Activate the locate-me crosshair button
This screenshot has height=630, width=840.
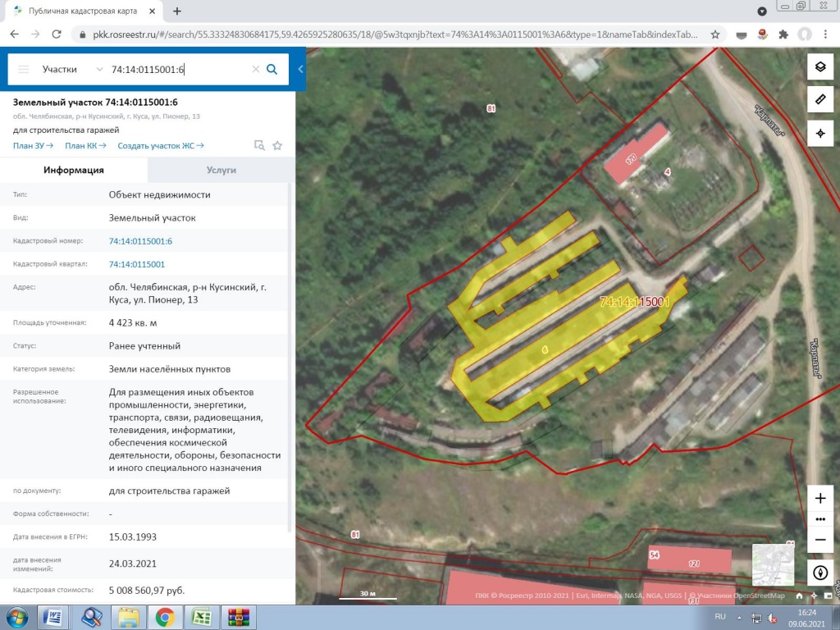tap(820, 134)
